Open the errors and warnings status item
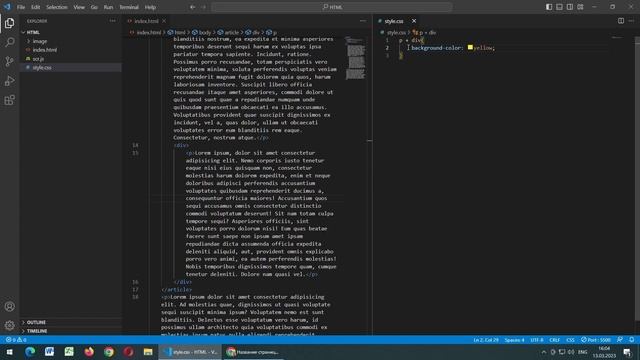This screenshot has width=640, height=360. pos(16,340)
